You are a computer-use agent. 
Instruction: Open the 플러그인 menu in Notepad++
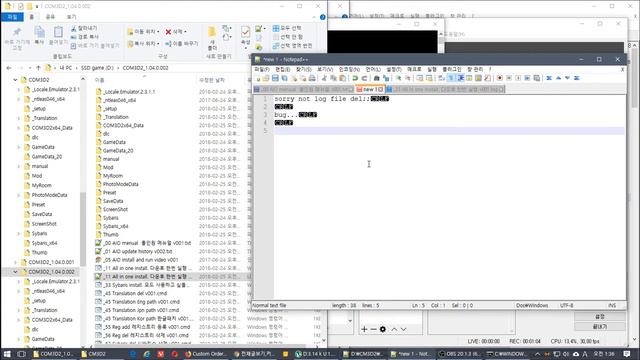[452, 69]
